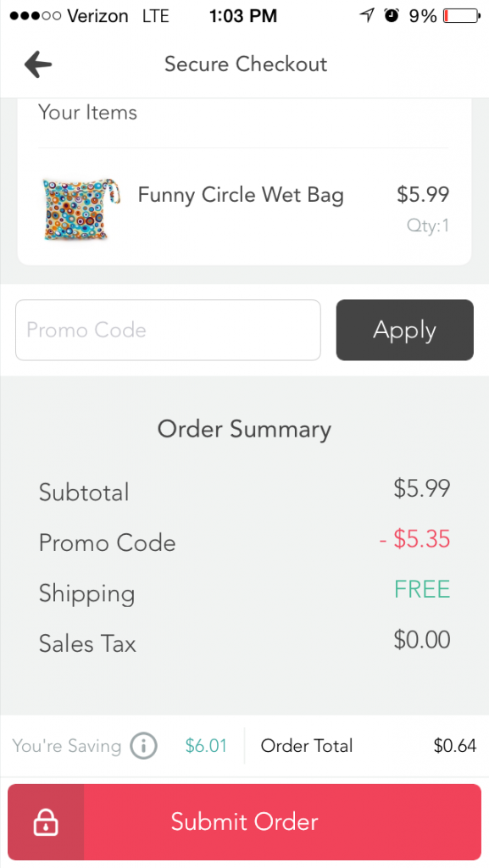Select the Secure Checkout title

tap(245, 64)
